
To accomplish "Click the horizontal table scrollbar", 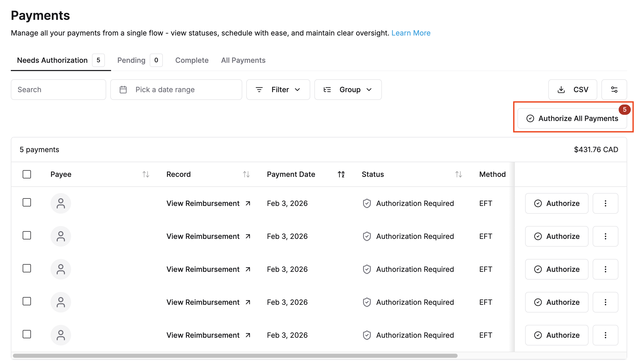I will 235,356.
